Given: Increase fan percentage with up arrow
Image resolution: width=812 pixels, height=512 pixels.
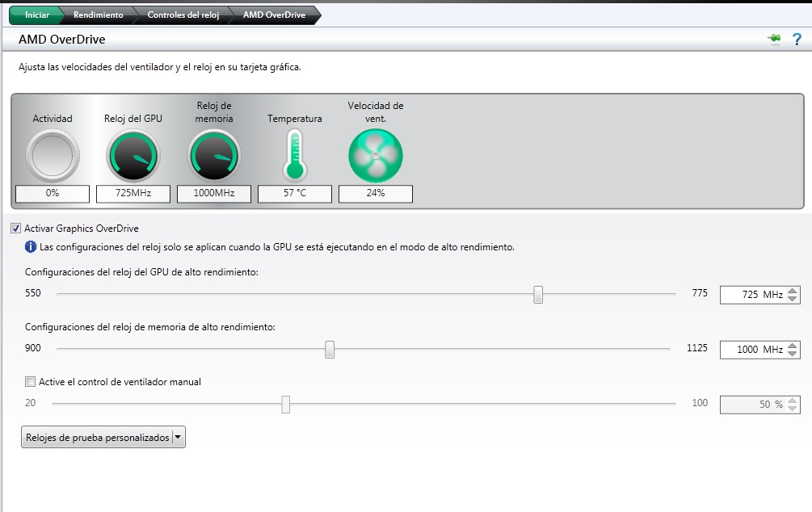Looking at the screenshot, I should tap(793, 401).
